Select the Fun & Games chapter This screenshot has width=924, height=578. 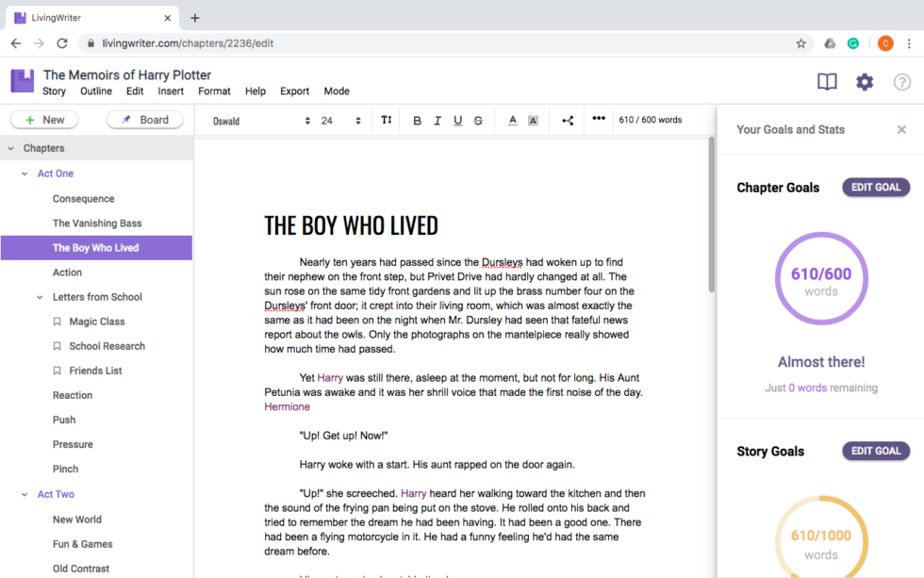click(x=83, y=544)
